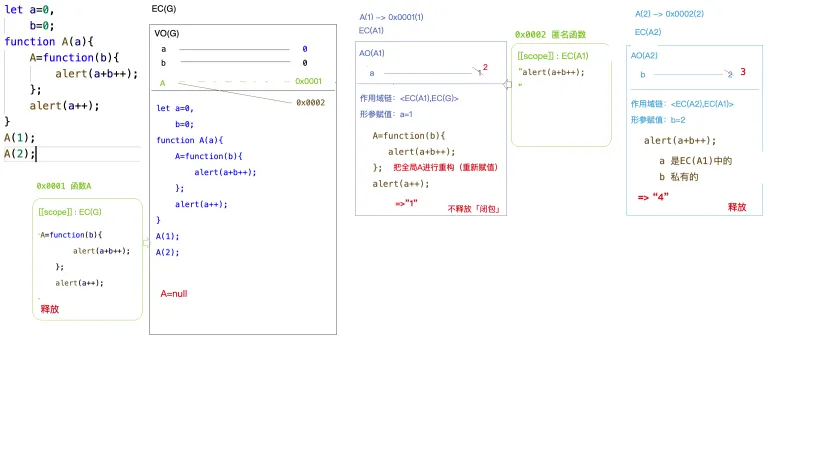Click '作用域链: <EC(A2),EC(A1)>' text
Image resolution: width=819 pixels, height=455 pixels.
(682, 104)
